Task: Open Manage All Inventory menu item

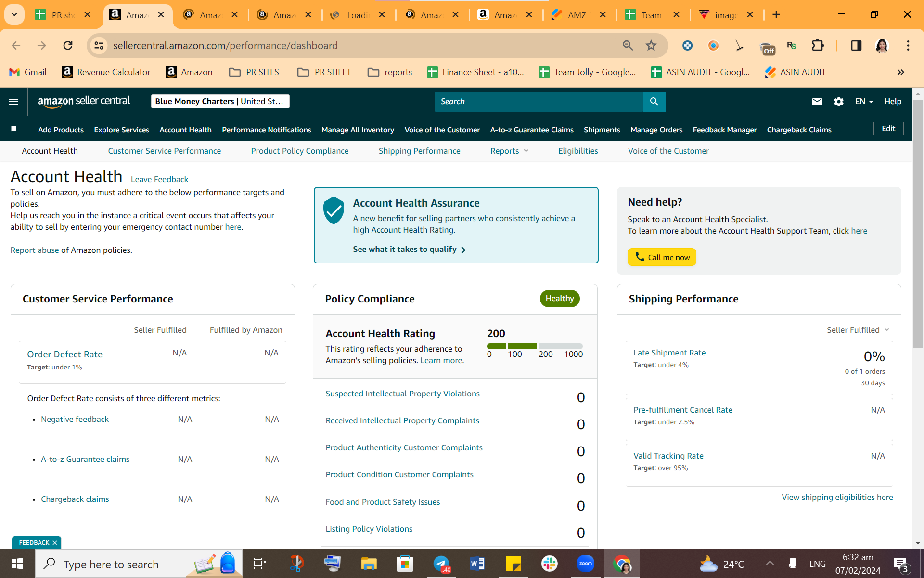Action: [x=358, y=130]
